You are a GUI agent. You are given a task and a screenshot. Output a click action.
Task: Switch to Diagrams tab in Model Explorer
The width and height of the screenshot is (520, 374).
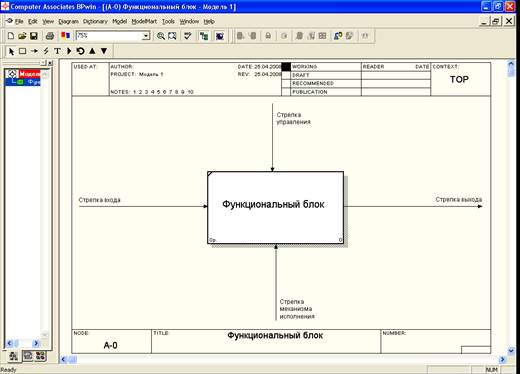[x=28, y=356]
